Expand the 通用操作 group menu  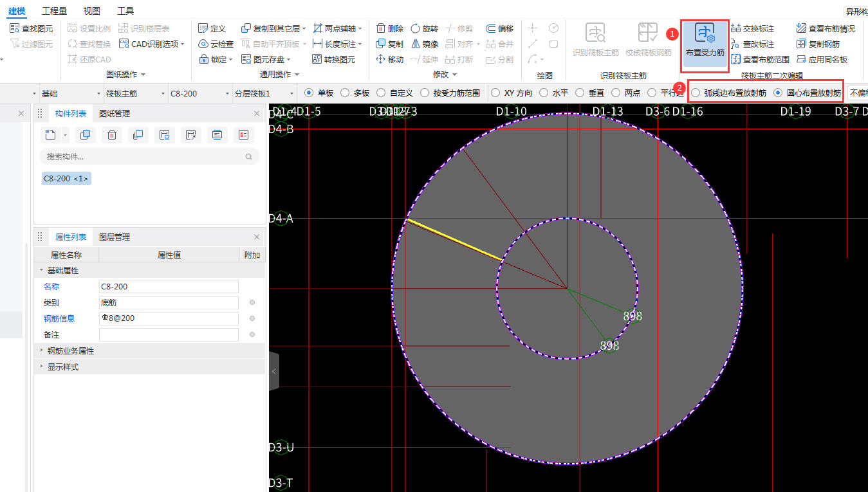coord(279,75)
